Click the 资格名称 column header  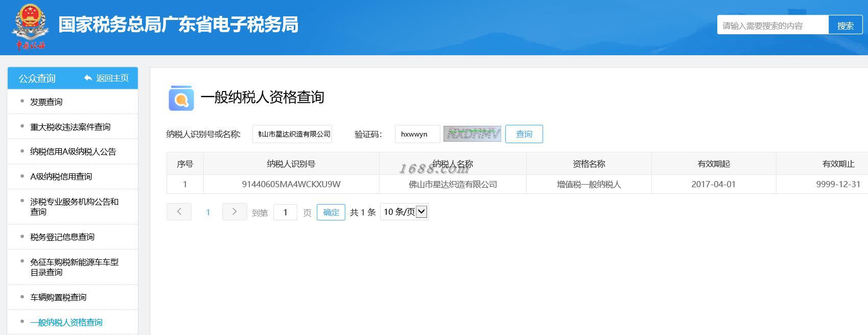coord(589,164)
